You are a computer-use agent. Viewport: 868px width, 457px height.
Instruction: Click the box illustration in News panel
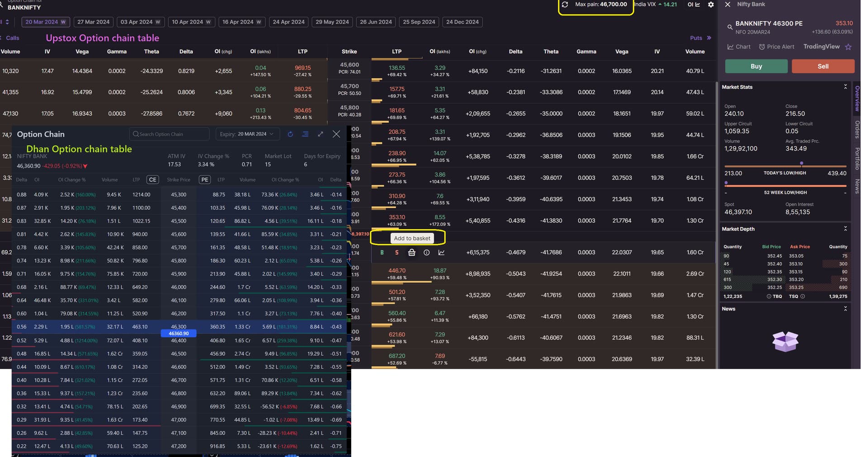(785, 341)
